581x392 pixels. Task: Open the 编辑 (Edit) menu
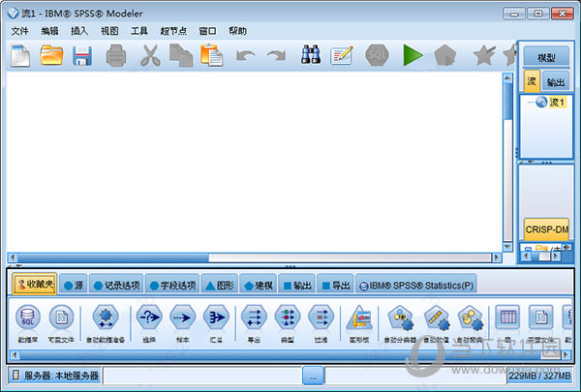[x=50, y=31]
